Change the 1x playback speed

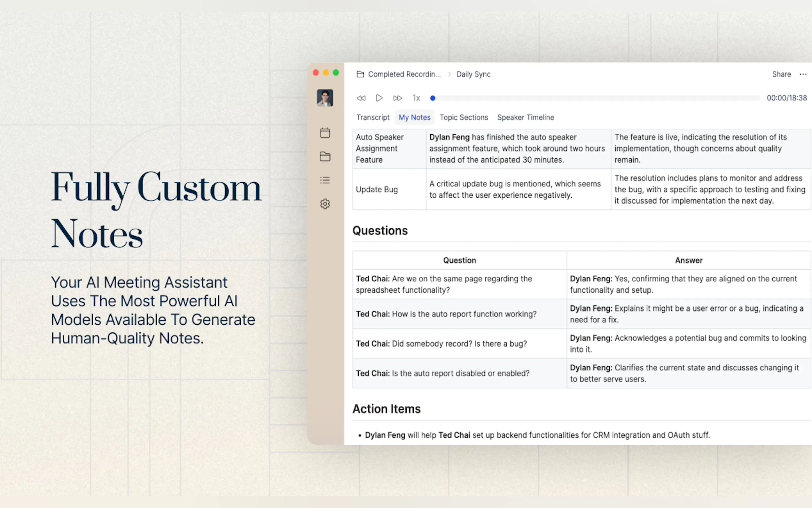pyautogui.click(x=416, y=98)
